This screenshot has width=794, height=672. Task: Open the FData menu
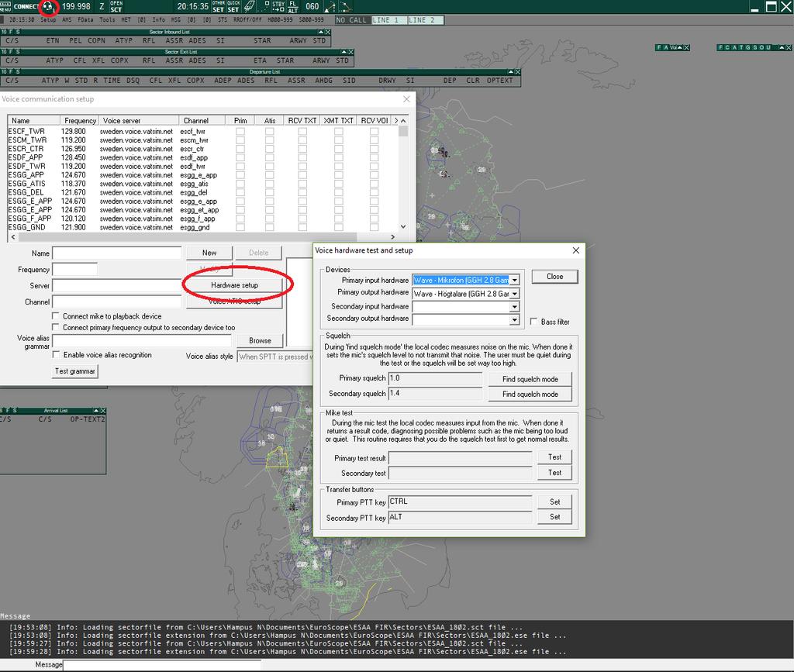point(85,19)
